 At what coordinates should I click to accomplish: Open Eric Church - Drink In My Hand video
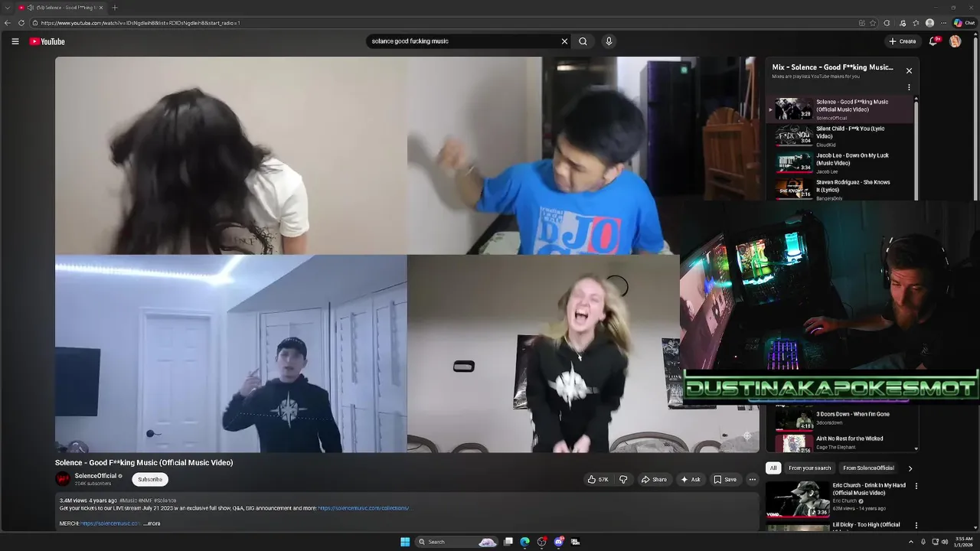click(x=869, y=489)
